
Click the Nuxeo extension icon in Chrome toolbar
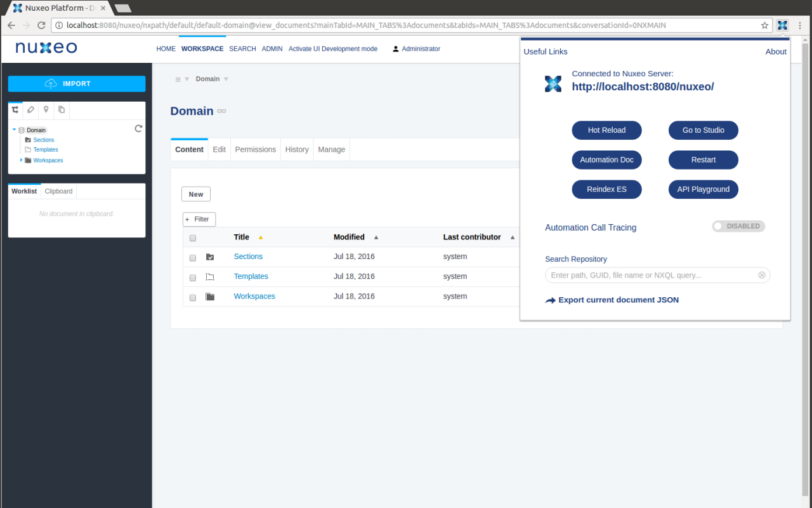click(782, 25)
